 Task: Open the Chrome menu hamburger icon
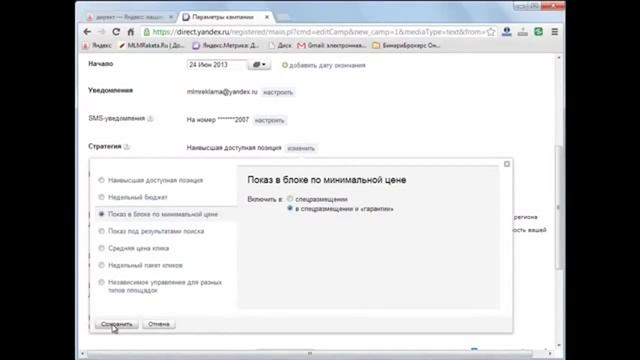pos(555,31)
